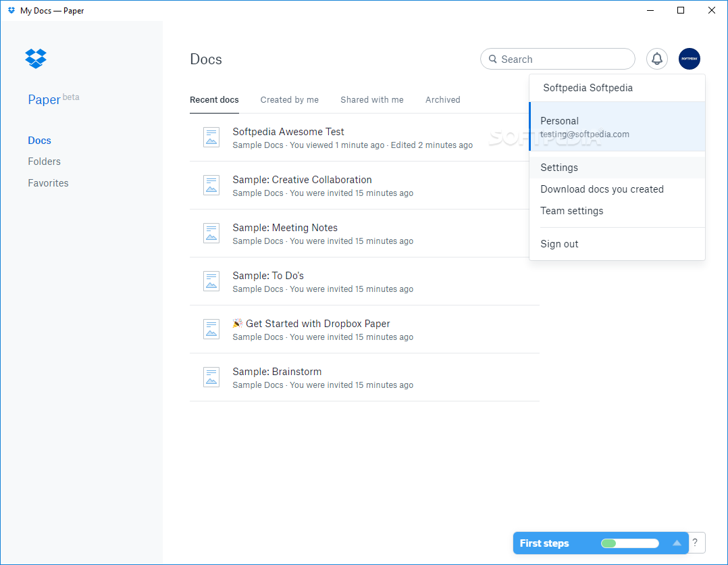Select Sign out
Screen dimensions: 728x565
coord(617,244)
